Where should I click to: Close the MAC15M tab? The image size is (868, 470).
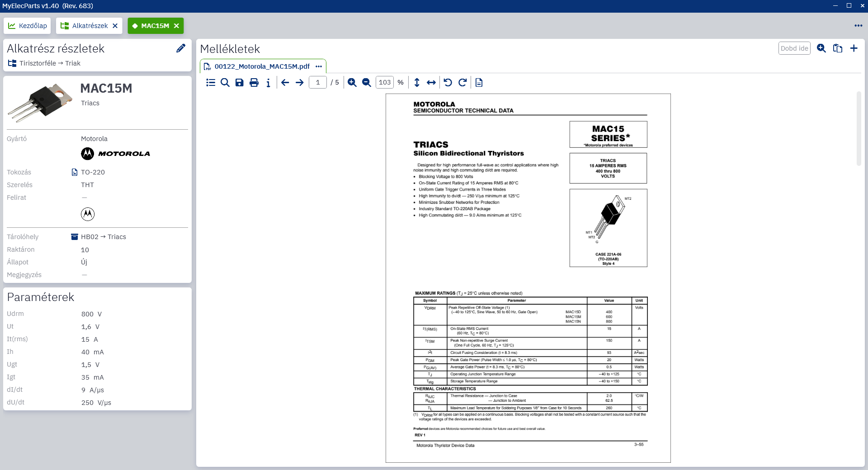[x=176, y=26]
